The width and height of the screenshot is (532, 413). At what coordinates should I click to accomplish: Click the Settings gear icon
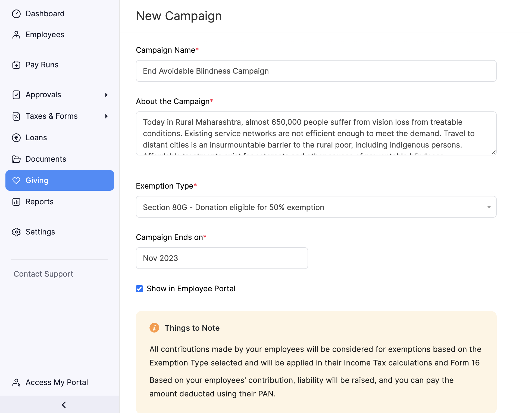(x=16, y=232)
